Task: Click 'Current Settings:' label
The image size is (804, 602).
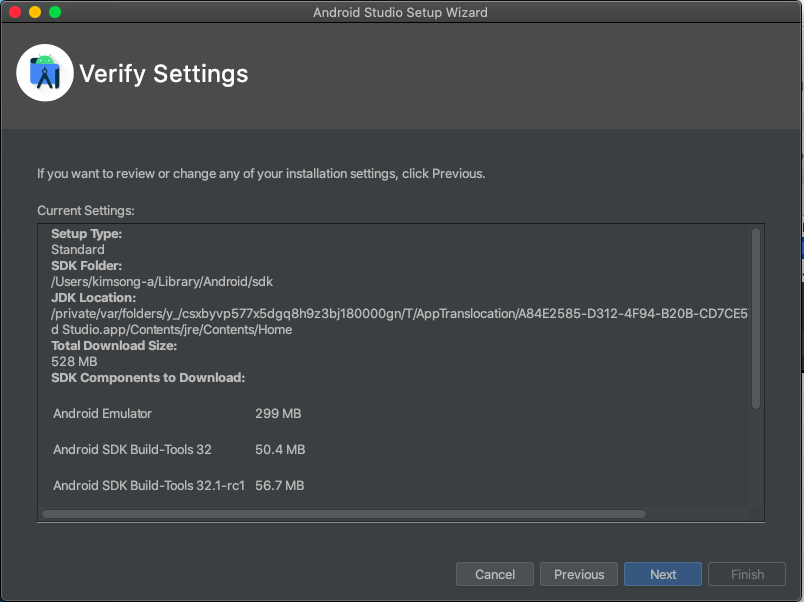Action: (x=86, y=211)
